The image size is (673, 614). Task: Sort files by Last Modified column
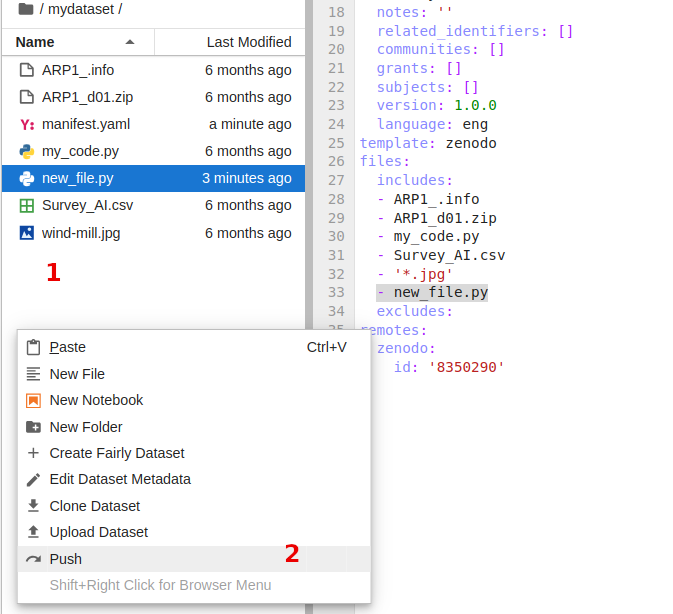249,42
